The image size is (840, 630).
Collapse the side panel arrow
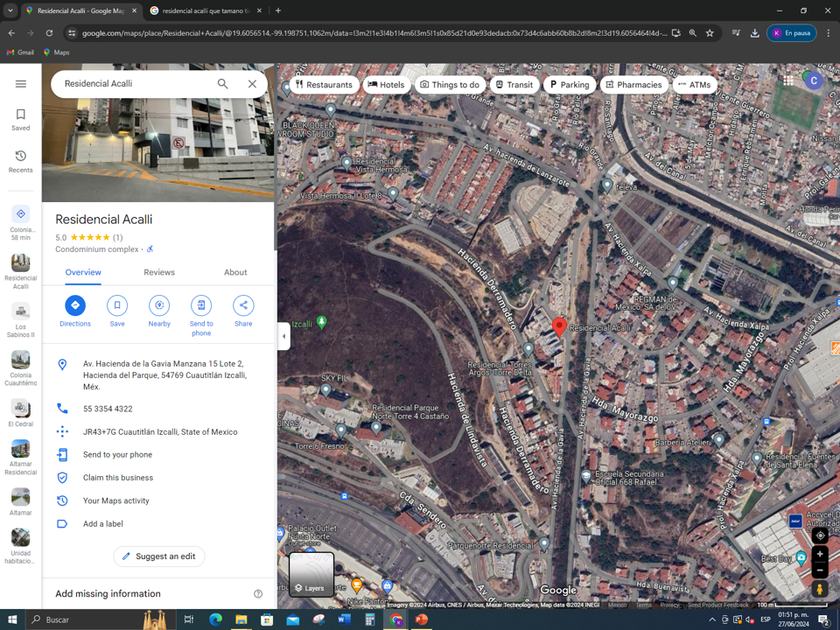[x=284, y=336]
